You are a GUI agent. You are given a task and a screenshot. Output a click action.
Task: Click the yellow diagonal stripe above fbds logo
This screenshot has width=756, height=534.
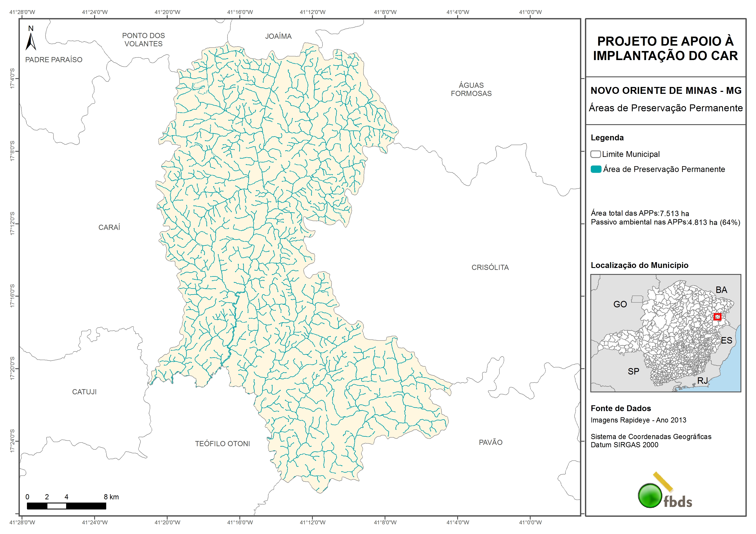tap(663, 482)
